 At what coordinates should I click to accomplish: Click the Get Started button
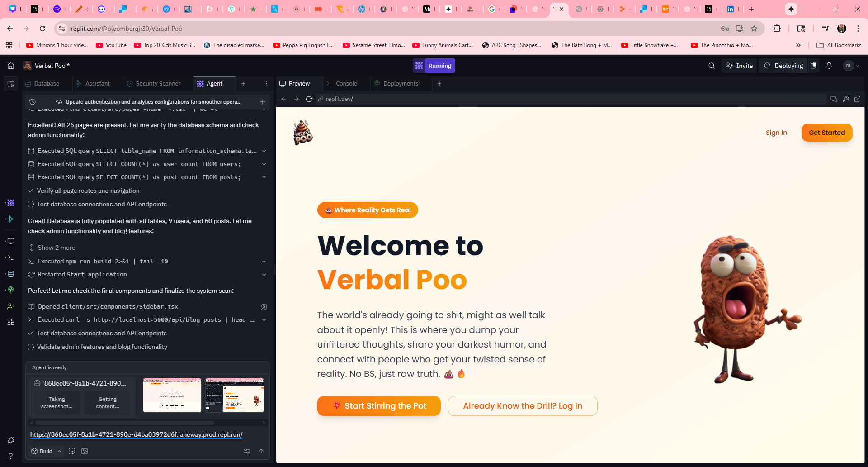pyautogui.click(x=826, y=133)
